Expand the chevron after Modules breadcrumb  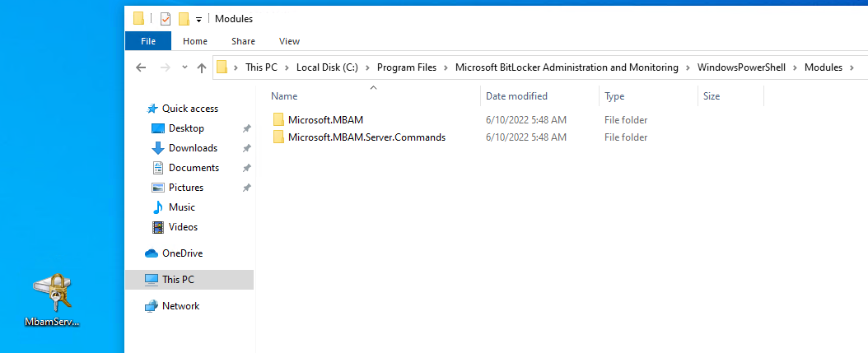click(x=852, y=67)
